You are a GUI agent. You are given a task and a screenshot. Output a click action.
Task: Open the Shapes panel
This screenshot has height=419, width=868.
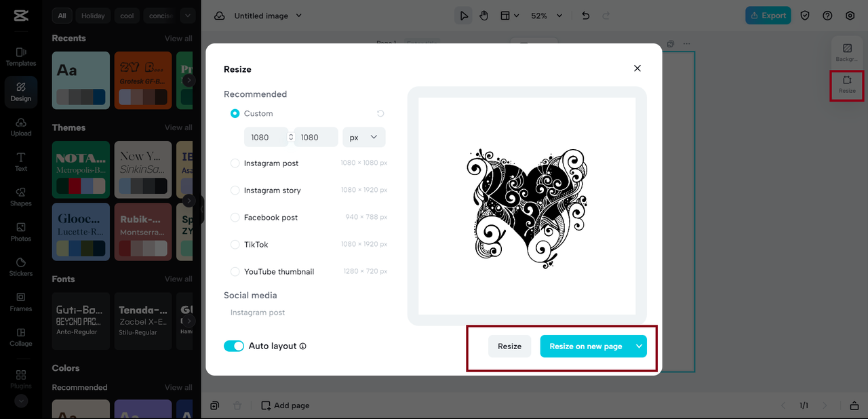20,197
